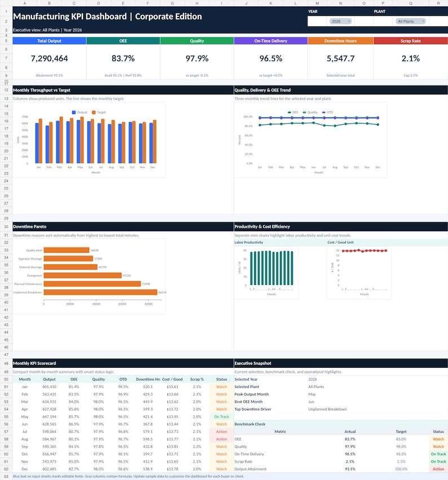Image resolution: width=448 pixels, height=480 pixels.
Task: Select the Labor Productivity mini chart
Action: coord(266,272)
